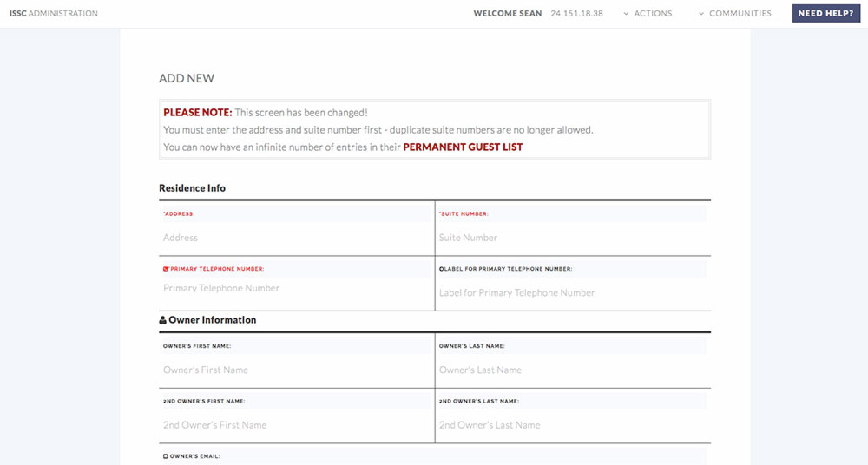Screen dimensions: 868x465
Task: Open the Actions dropdown menu
Action: coord(648,13)
